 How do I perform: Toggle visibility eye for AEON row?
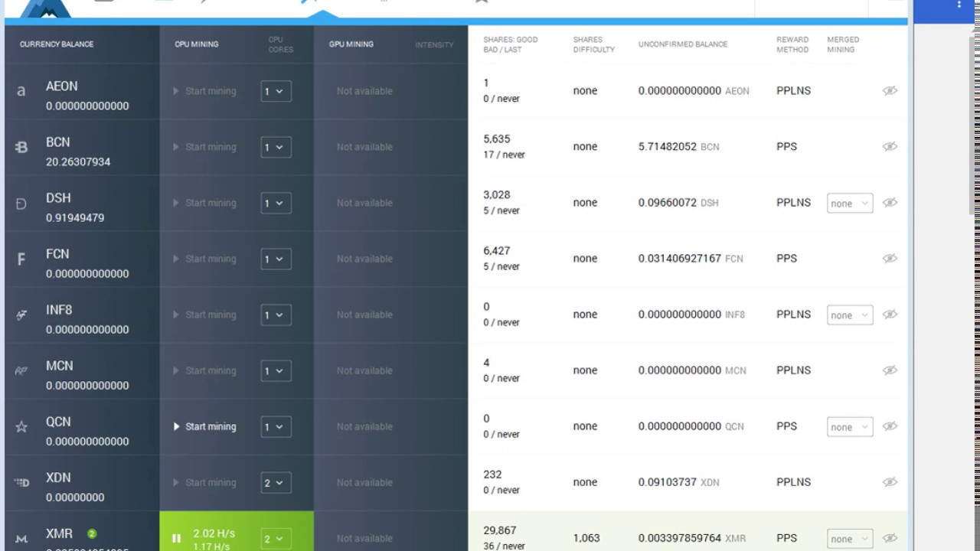(x=890, y=90)
